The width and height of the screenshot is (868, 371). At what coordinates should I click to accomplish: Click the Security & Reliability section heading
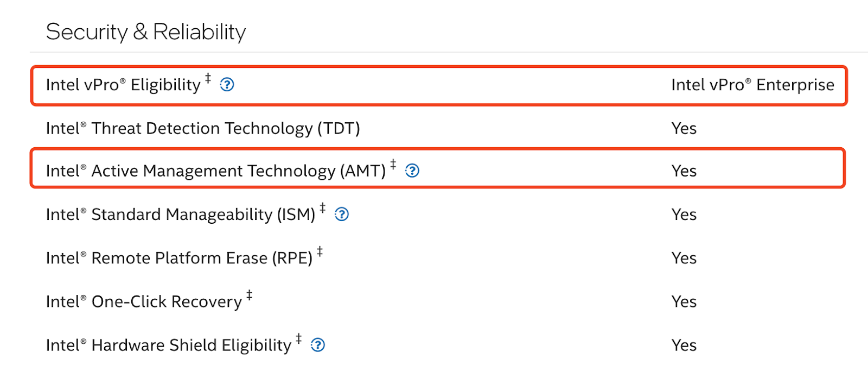pos(146,32)
